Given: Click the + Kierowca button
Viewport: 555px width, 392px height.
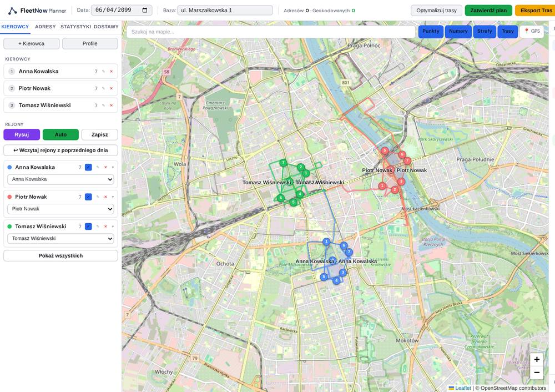Looking at the screenshot, I should [x=32, y=43].
